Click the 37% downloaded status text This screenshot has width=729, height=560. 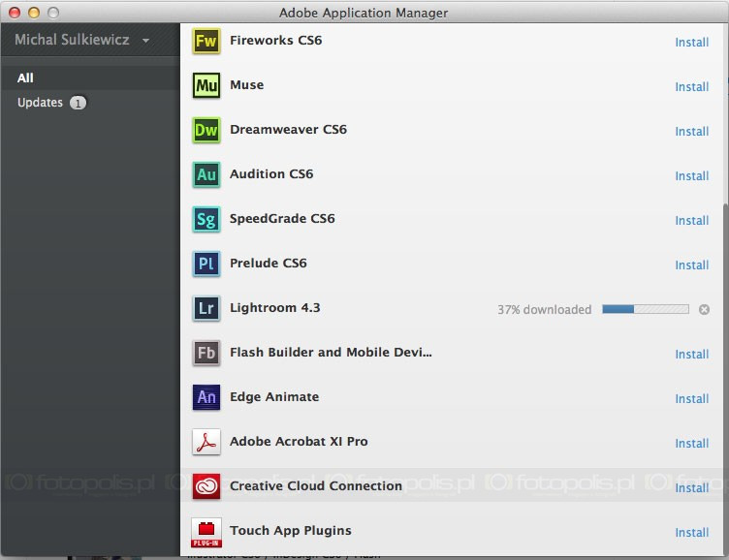[x=545, y=310]
